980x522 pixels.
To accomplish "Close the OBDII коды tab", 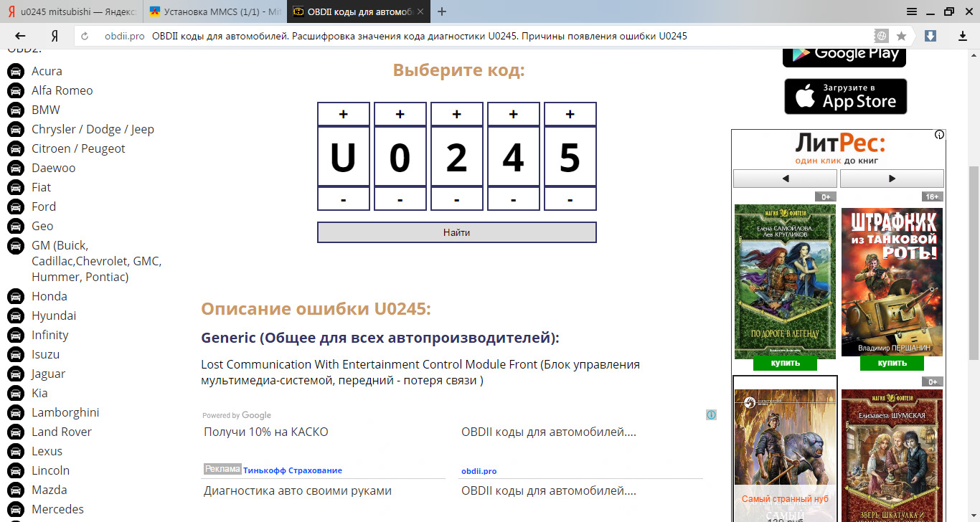I will click(420, 12).
